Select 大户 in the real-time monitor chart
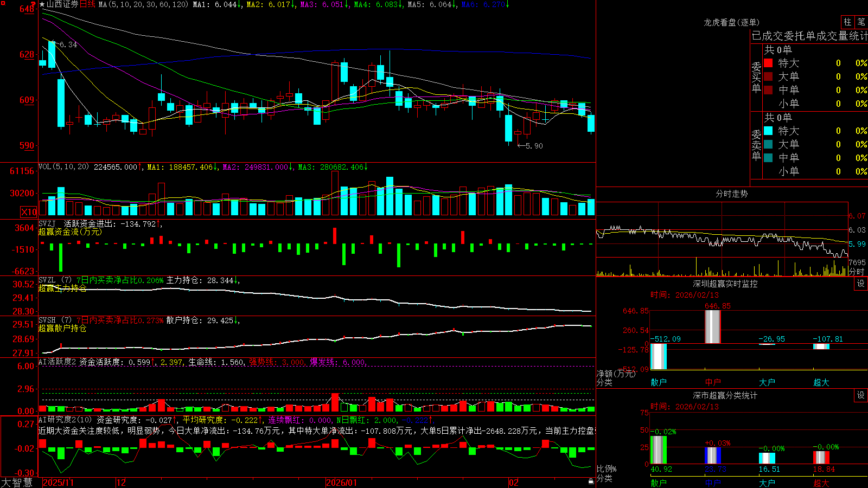 click(767, 382)
